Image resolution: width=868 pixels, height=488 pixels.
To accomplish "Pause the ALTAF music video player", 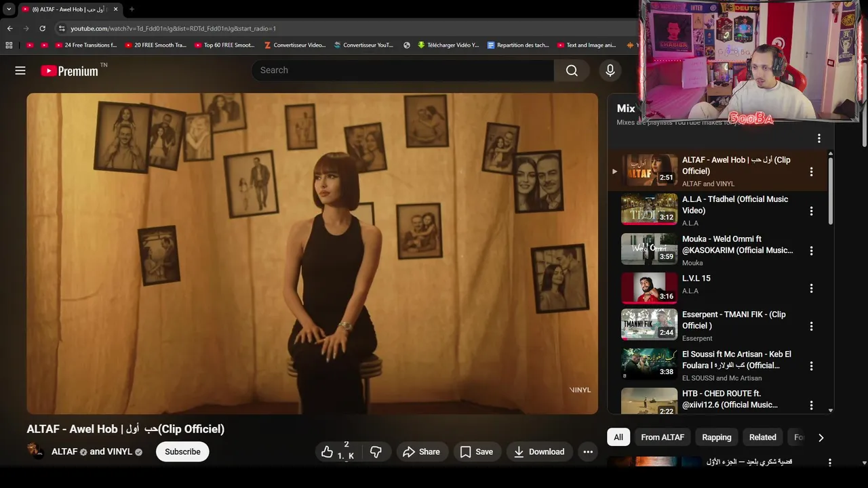I will (x=312, y=253).
